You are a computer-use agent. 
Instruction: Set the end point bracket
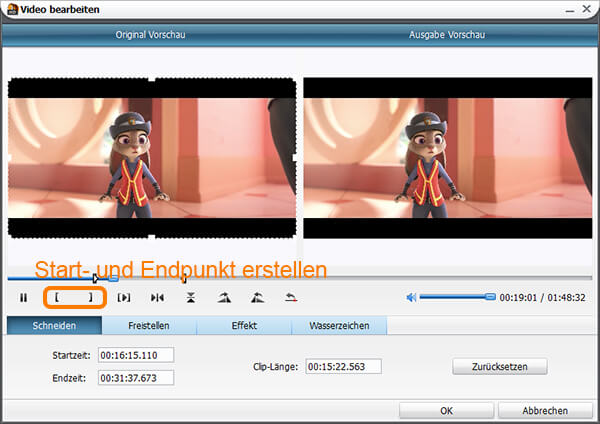[x=91, y=297]
